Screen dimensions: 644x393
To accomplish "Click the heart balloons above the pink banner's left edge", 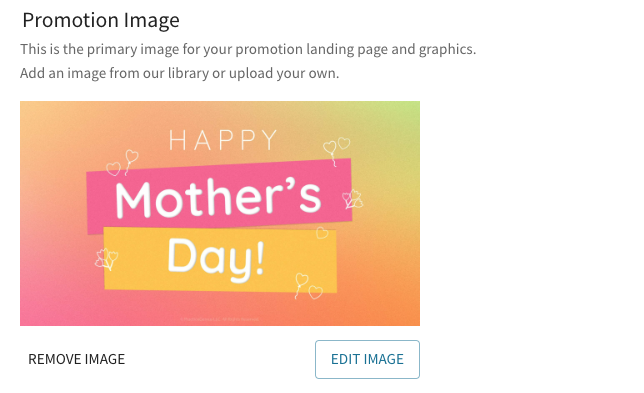I will coord(122,163).
